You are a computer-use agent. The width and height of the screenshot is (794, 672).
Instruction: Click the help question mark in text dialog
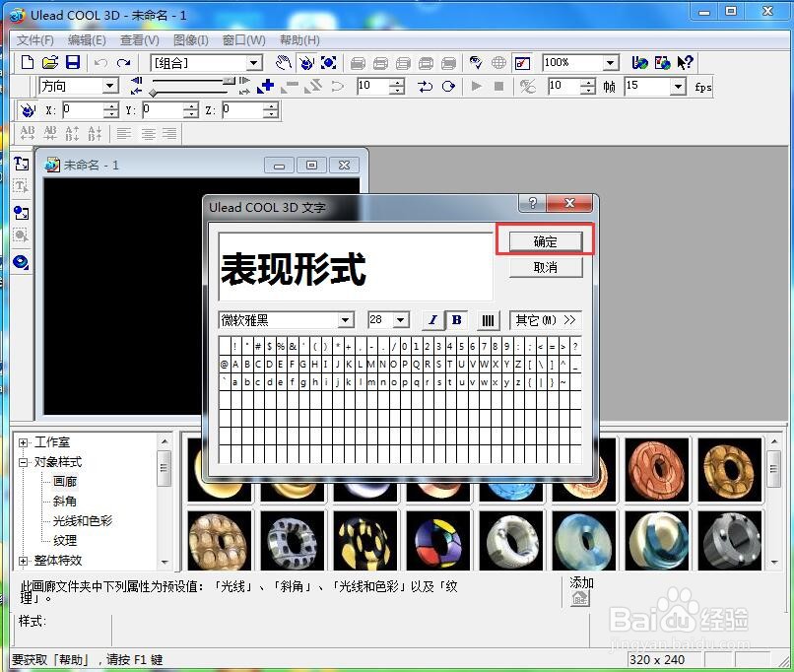tap(533, 203)
